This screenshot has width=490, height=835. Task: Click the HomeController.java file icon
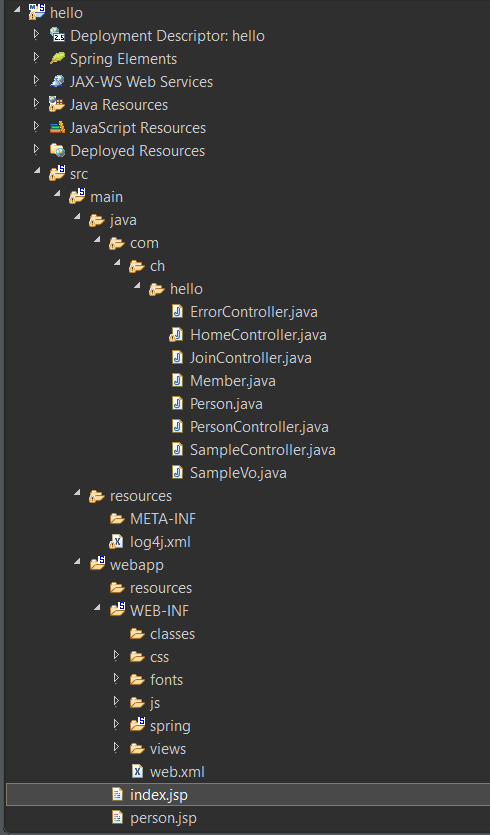click(x=176, y=334)
